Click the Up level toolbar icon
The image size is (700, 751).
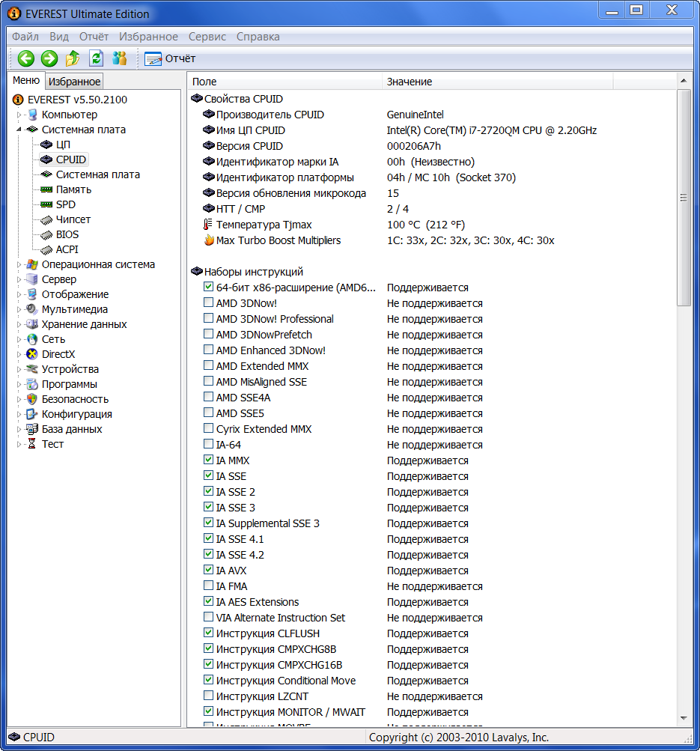[x=73, y=58]
